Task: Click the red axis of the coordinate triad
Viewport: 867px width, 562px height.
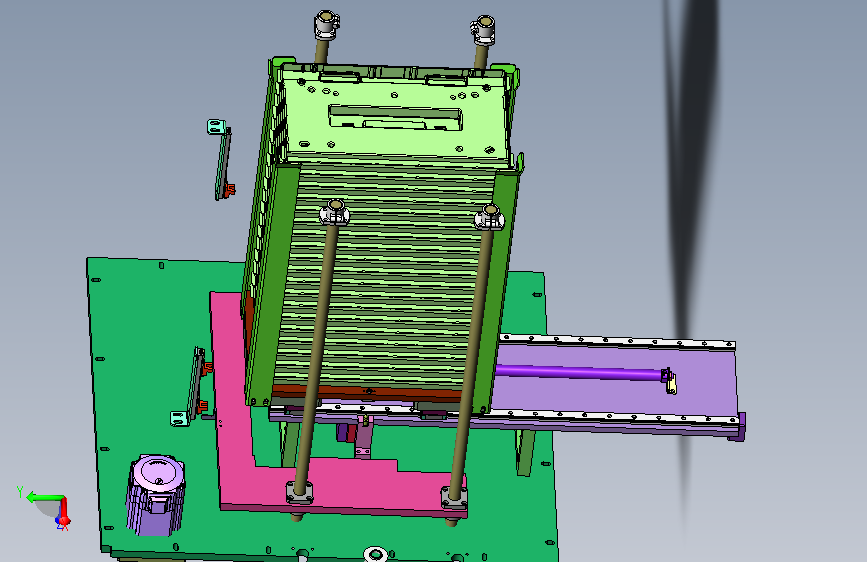Action: point(64,509)
